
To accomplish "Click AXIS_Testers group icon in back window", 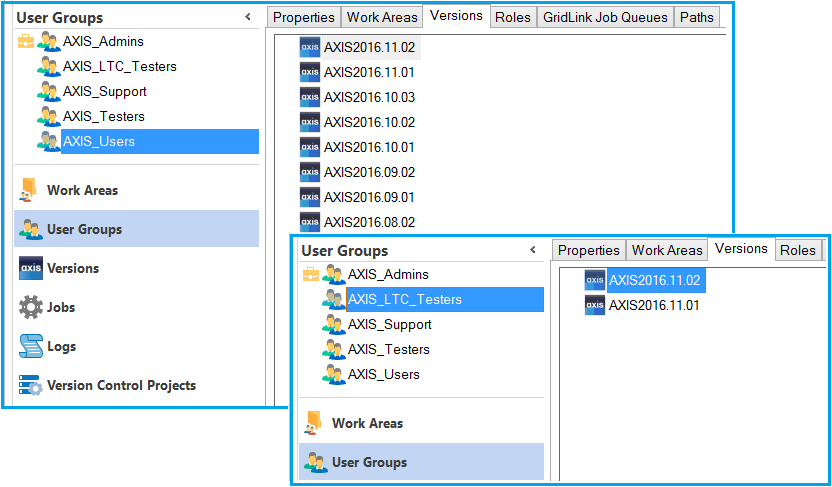I will coord(49,116).
